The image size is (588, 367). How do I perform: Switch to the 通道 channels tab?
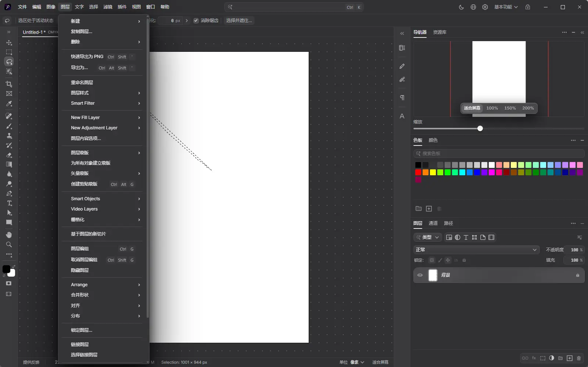tap(433, 223)
